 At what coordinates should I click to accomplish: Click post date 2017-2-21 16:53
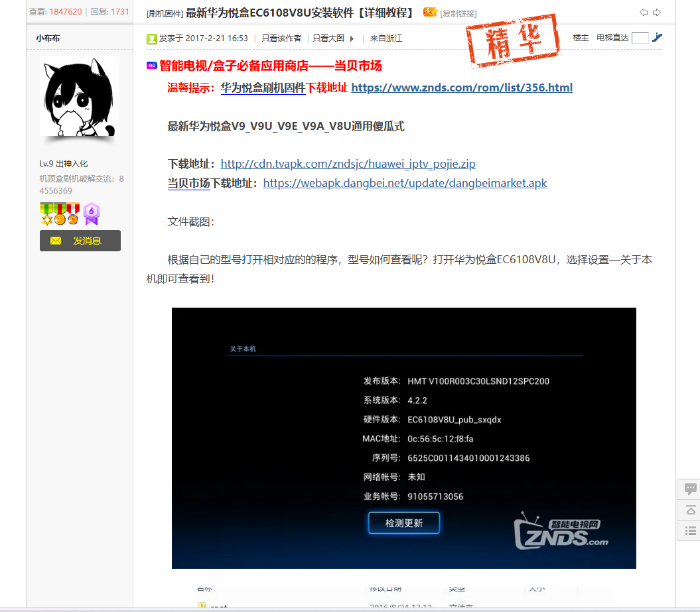tap(216, 38)
